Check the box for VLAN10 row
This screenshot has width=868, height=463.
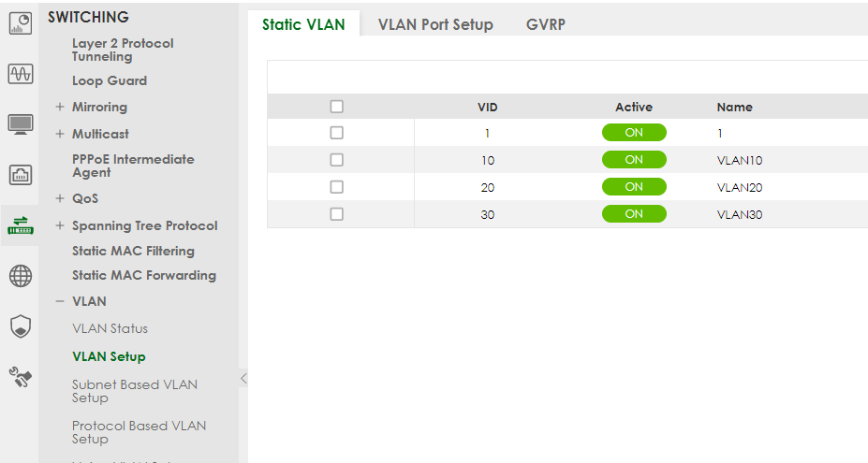337,160
